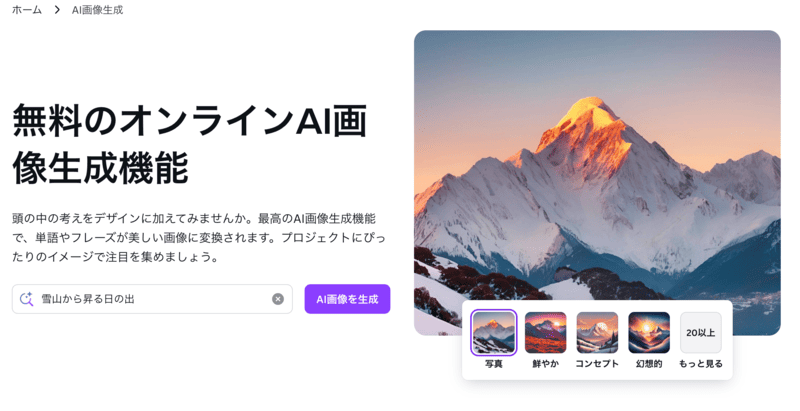
Task: Generate with the AI画像を生成 button
Action: coord(347,299)
